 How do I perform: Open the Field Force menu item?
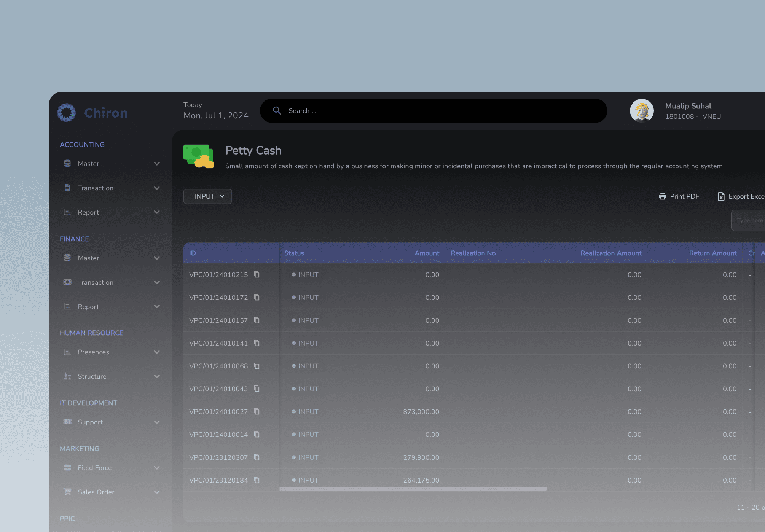[x=94, y=468]
